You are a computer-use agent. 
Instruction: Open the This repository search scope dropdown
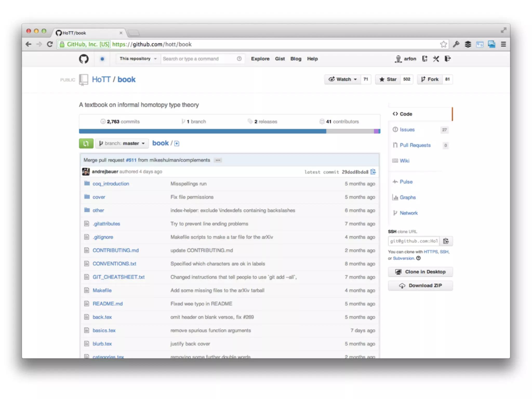click(138, 59)
